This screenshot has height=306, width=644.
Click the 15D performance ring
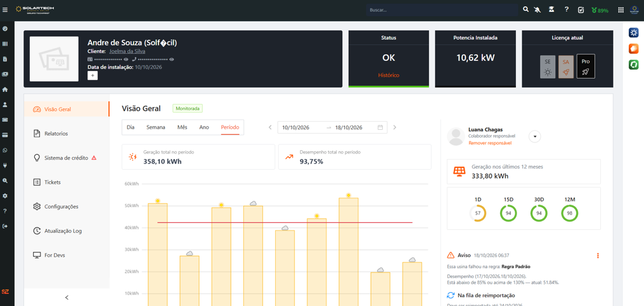[508, 214]
